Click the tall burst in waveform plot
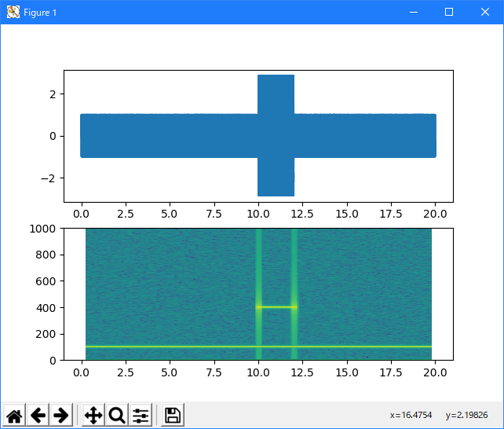The image size is (504, 429). point(276,135)
